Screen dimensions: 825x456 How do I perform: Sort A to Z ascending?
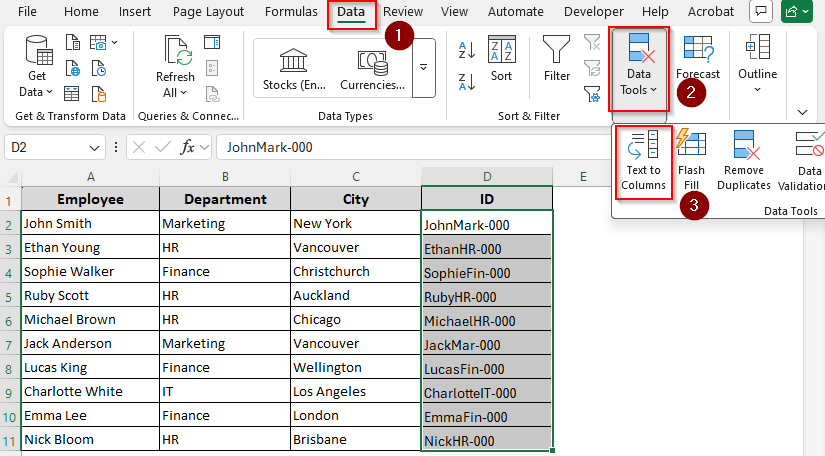pos(467,50)
